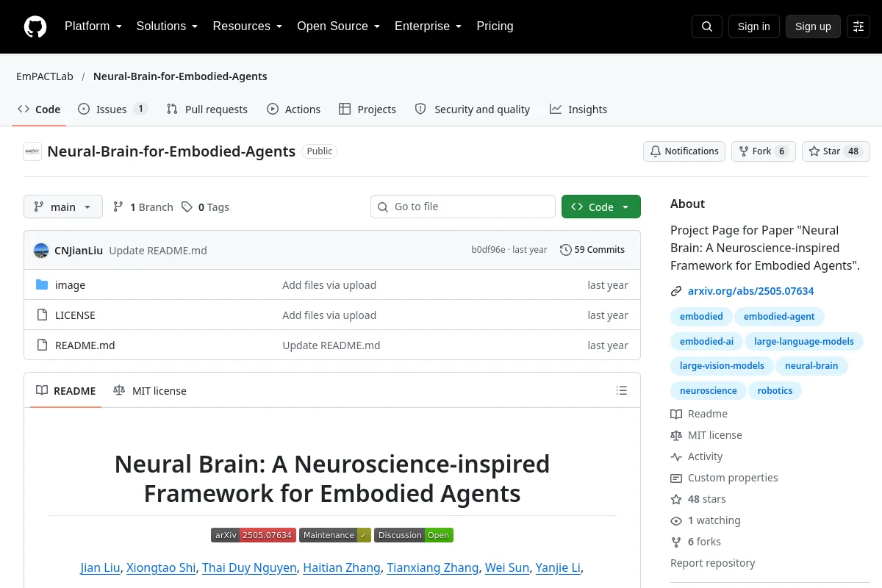The height and width of the screenshot is (588, 882).
Task: Click the robotics topic tag
Action: click(x=775, y=391)
